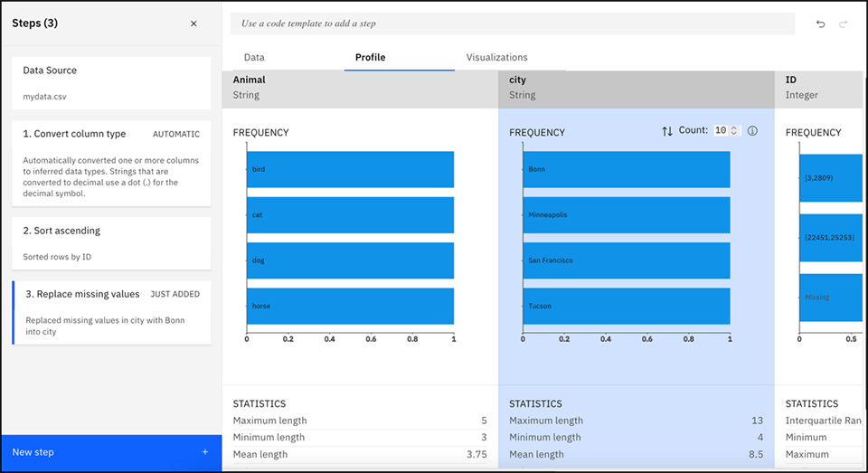Undo the last step
This screenshot has width=868, height=473.
coord(820,24)
